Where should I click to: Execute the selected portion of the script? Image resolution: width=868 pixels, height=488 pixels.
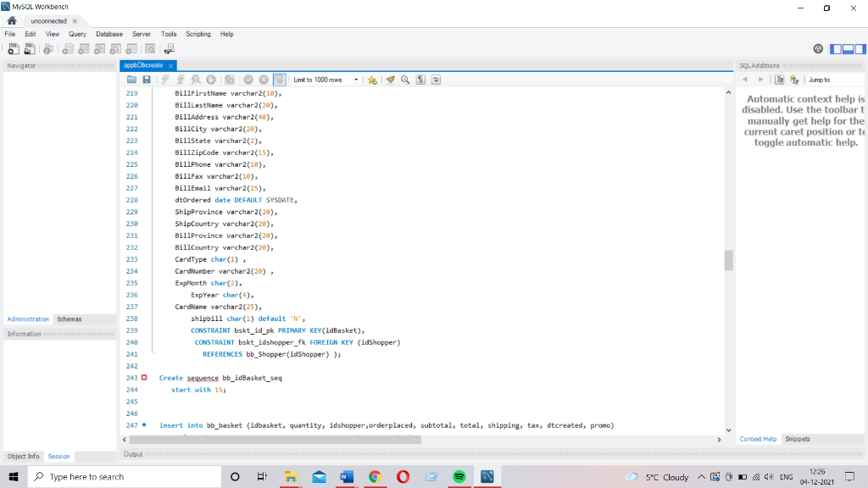165,80
